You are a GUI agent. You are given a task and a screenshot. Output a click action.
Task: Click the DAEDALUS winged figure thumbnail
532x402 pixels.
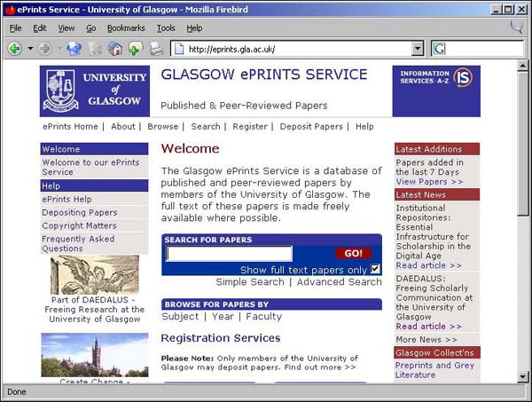95,275
